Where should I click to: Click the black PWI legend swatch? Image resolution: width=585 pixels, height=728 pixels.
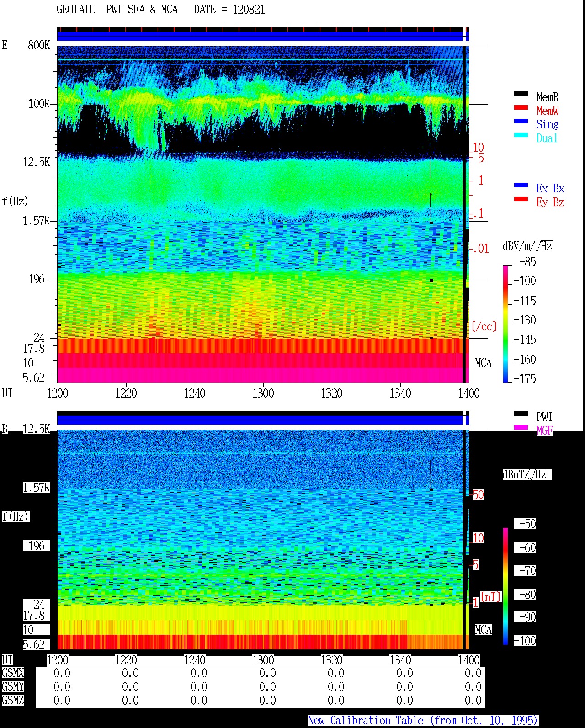click(x=521, y=414)
